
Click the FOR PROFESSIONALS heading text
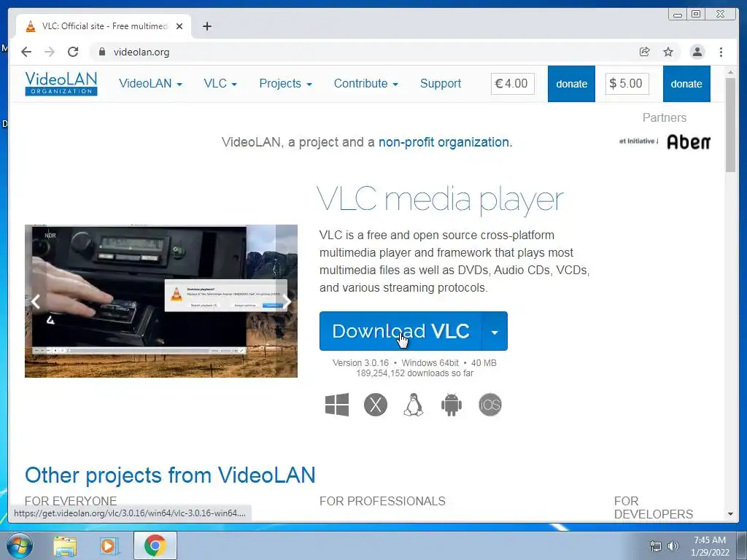point(382,501)
